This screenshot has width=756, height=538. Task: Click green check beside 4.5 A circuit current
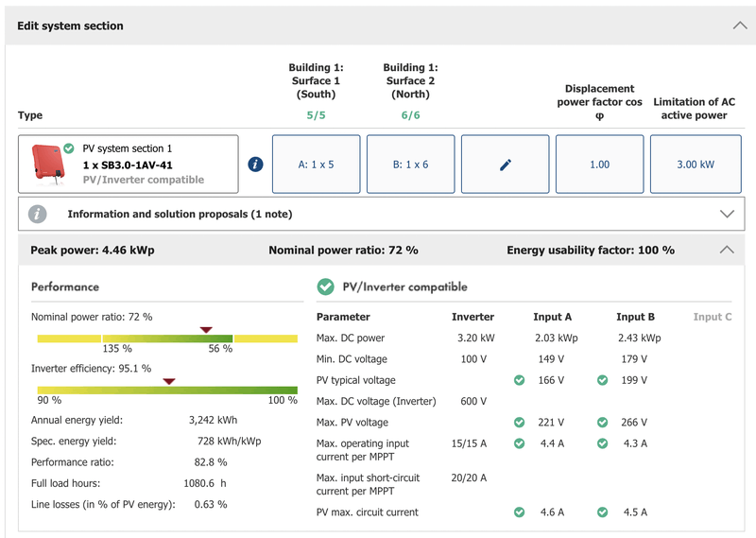(602, 512)
